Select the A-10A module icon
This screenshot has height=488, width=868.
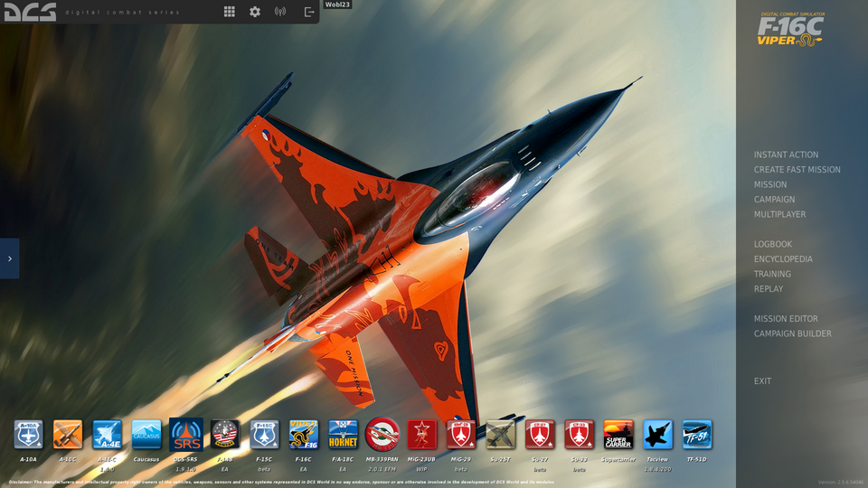(x=29, y=435)
